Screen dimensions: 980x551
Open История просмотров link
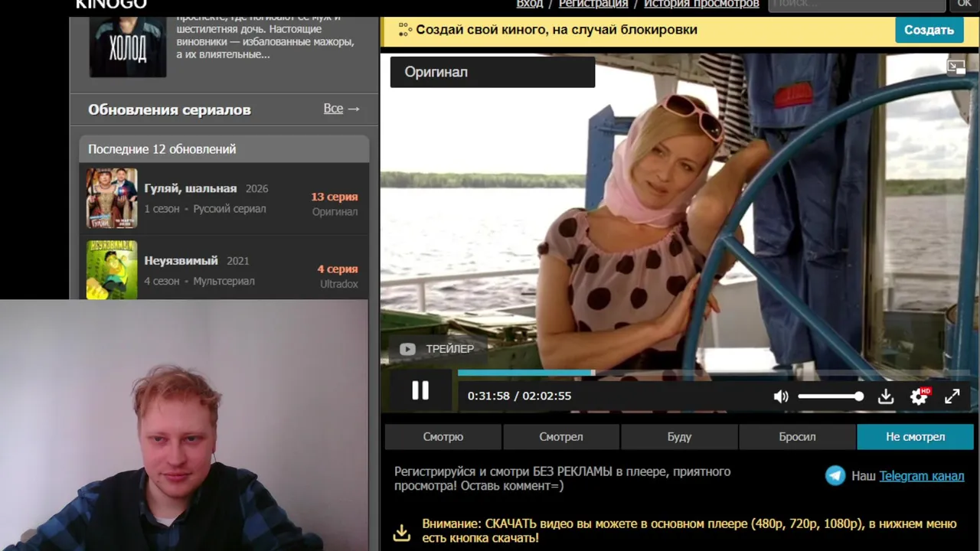[x=701, y=4]
